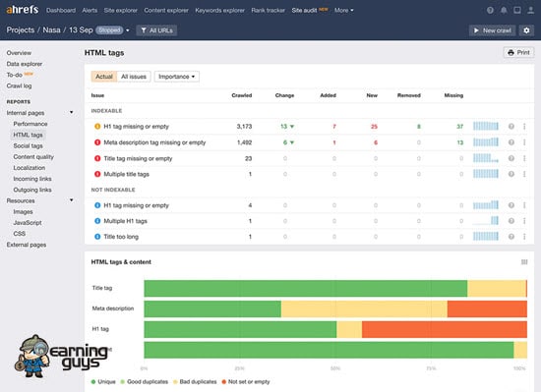This screenshot has width=541, height=392.
Task: Start a New crawl
Action: point(493,30)
